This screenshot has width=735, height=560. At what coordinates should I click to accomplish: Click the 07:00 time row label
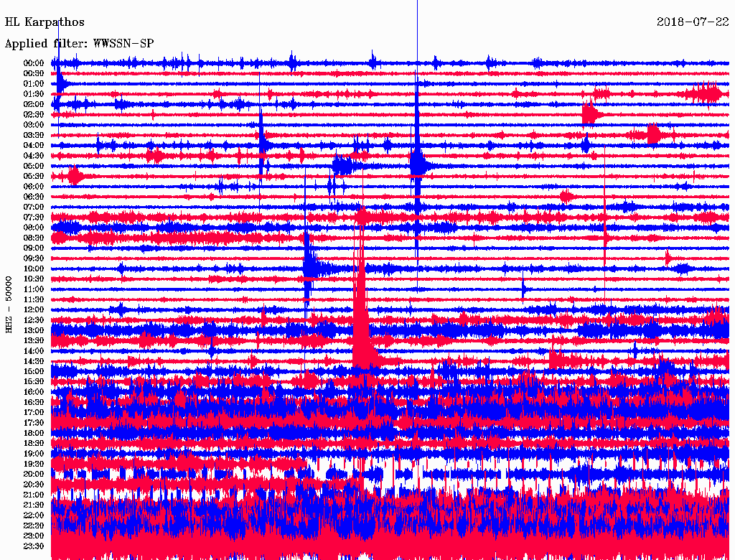(34, 207)
